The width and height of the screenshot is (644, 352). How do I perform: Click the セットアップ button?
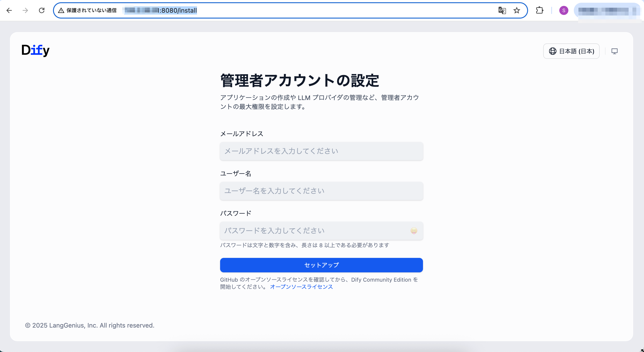point(321,265)
